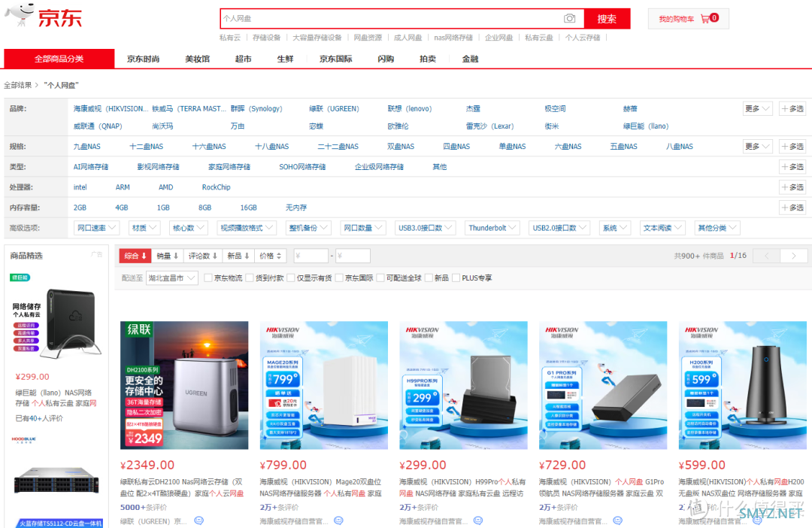Enable multi-select (多选) for 规格 row
This screenshot has height=528, width=812.
[x=793, y=147]
